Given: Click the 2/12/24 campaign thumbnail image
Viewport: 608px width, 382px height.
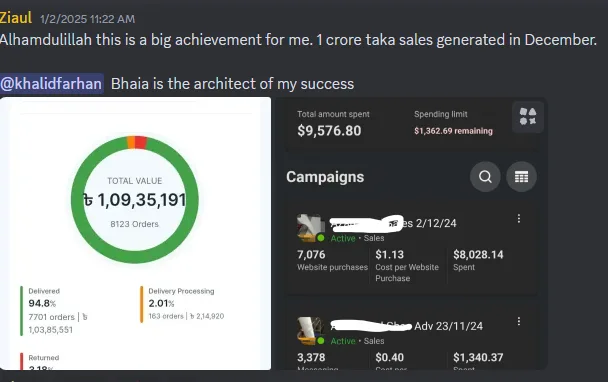Looking at the screenshot, I should coord(311,228).
